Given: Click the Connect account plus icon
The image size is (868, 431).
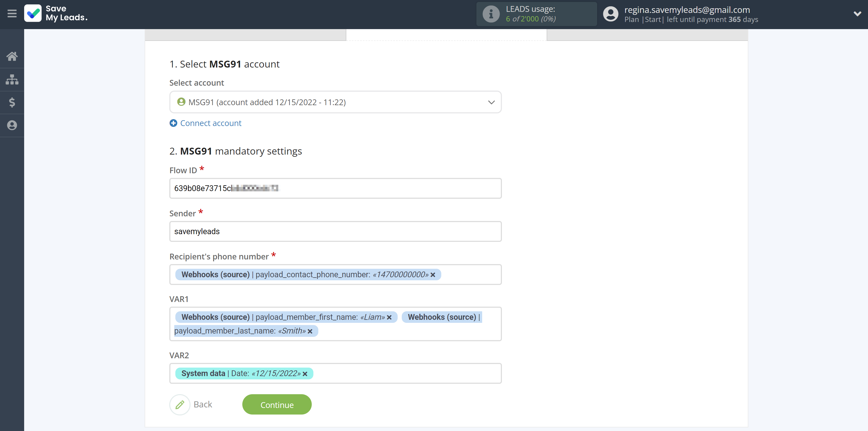Looking at the screenshot, I should (x=173, y=123).
